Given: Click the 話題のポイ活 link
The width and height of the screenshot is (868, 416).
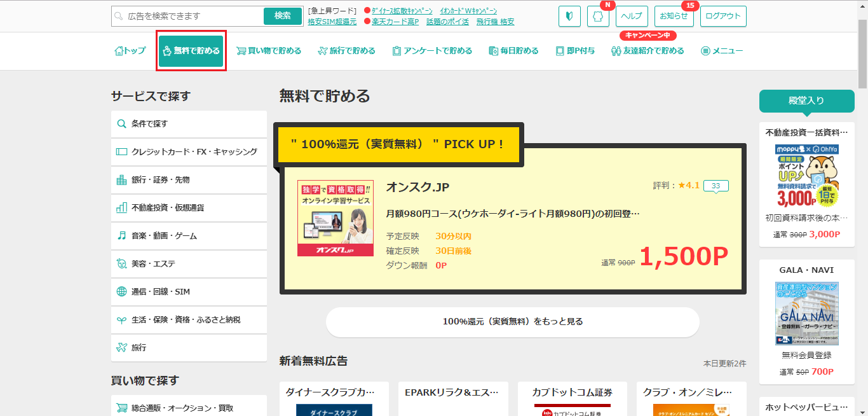Looking at the screenshot, I should coord(447,22).
